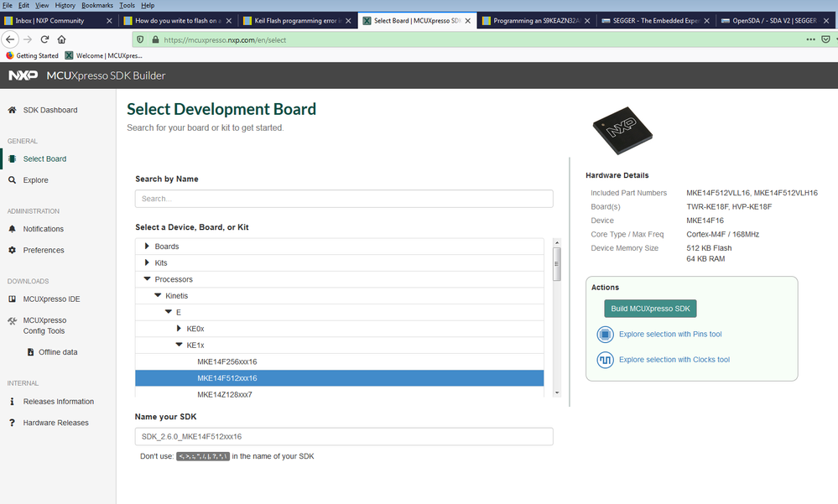This screenshot has height=504, width=838.
Task: Select MKE14F512xxx16 in device tree
Action: tap(340, 378)
